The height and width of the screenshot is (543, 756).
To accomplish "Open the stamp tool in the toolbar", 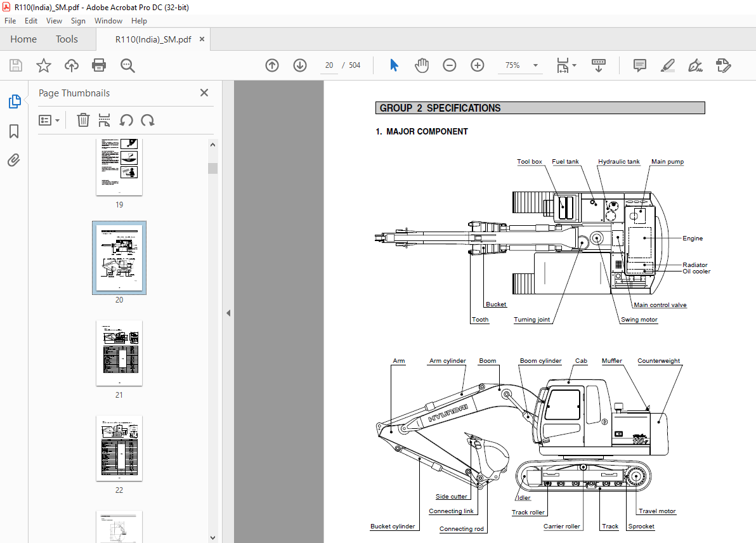I will click(723, 65).
